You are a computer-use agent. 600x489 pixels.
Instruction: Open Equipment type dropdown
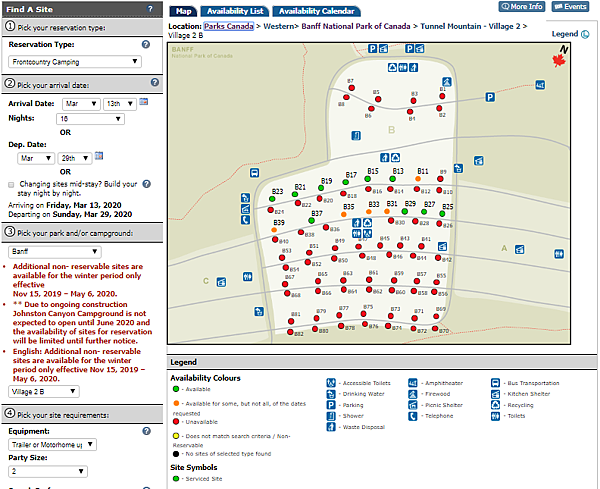coord(52,445)
